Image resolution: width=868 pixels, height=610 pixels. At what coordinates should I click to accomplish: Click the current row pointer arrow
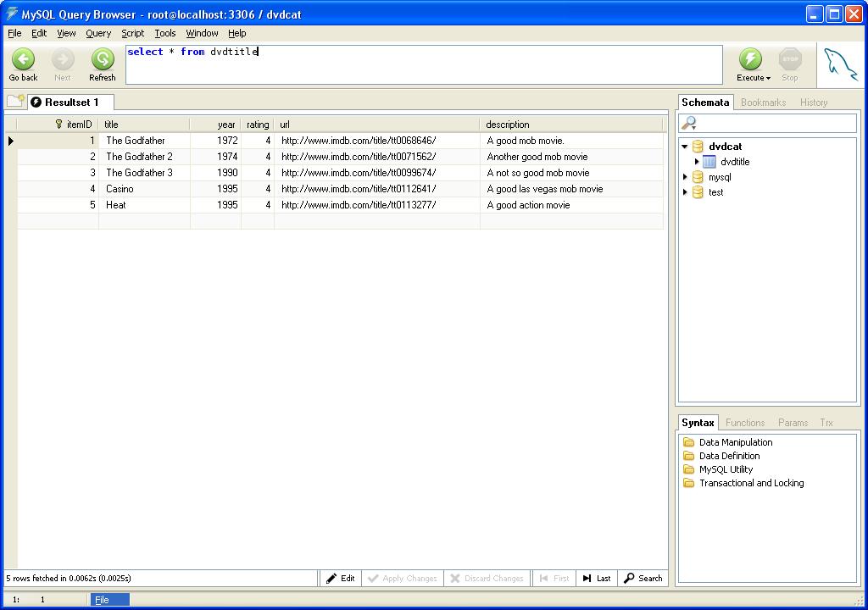[10, 141]
